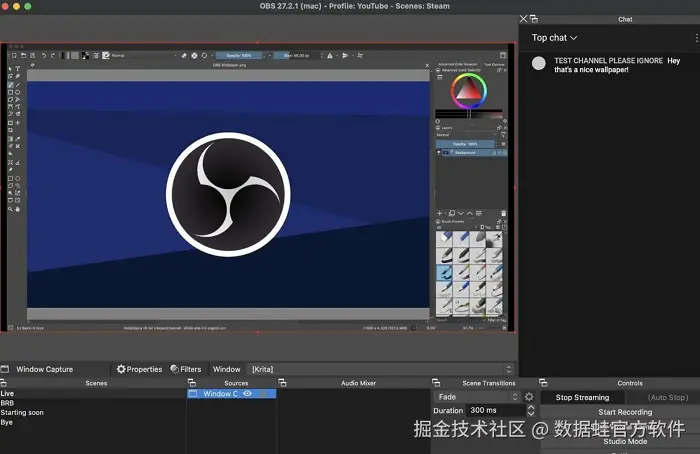Open scene transition settings gear

[529, 396]
